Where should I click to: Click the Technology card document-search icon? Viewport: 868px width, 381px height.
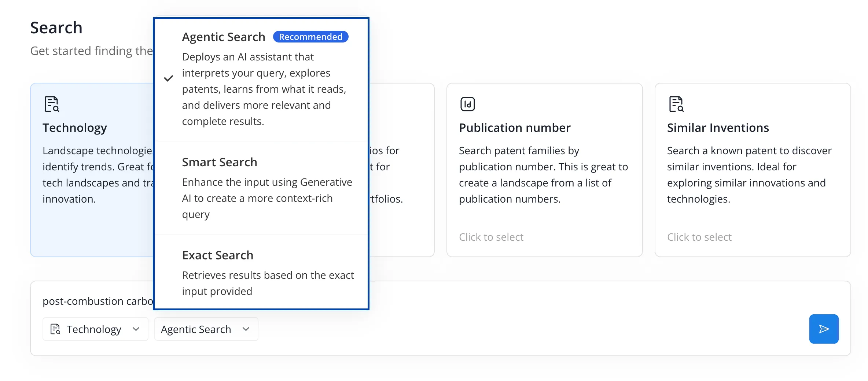point(52,104)
